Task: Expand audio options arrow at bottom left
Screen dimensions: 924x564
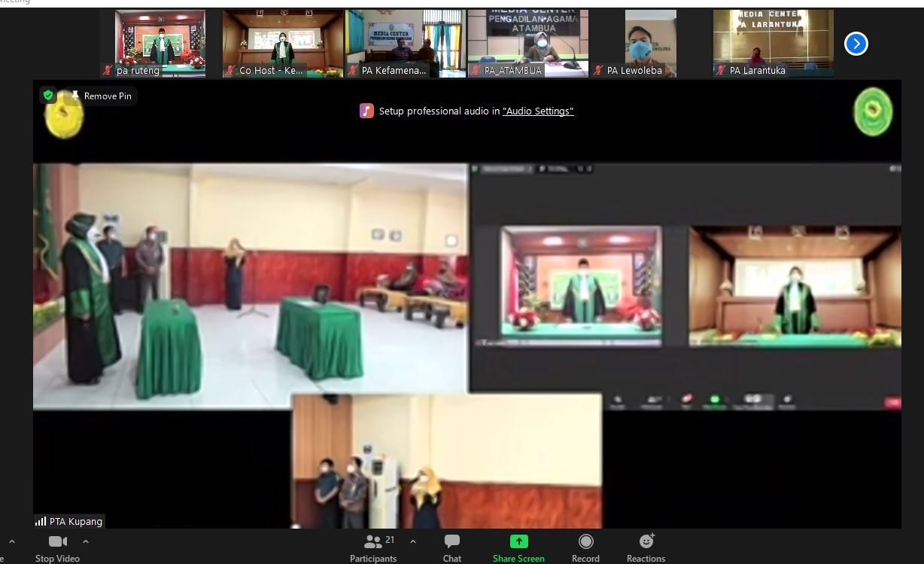Action: (11, 541)
